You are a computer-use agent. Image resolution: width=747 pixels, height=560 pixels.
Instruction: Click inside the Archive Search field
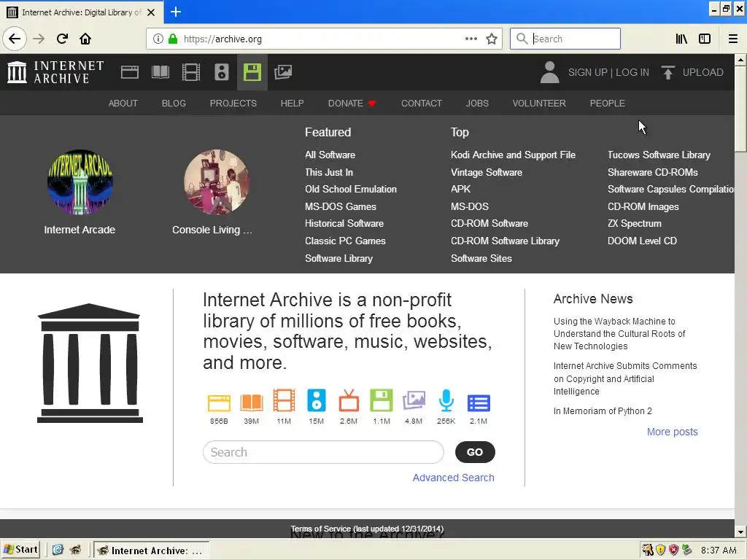[323, 452]
